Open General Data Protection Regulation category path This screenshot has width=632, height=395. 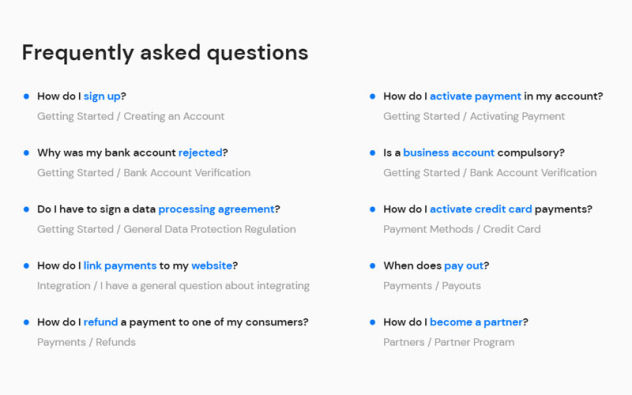pyautogui.click(x=166, y=229)
